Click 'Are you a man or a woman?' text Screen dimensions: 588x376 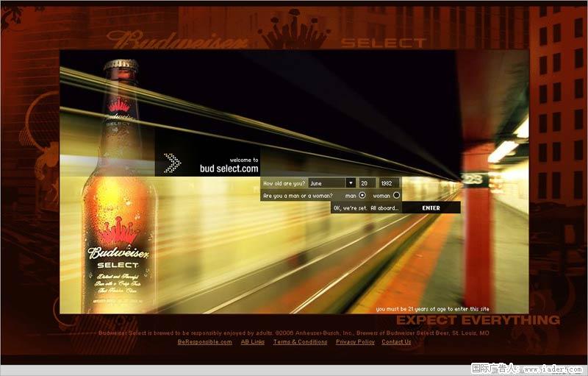298,196
